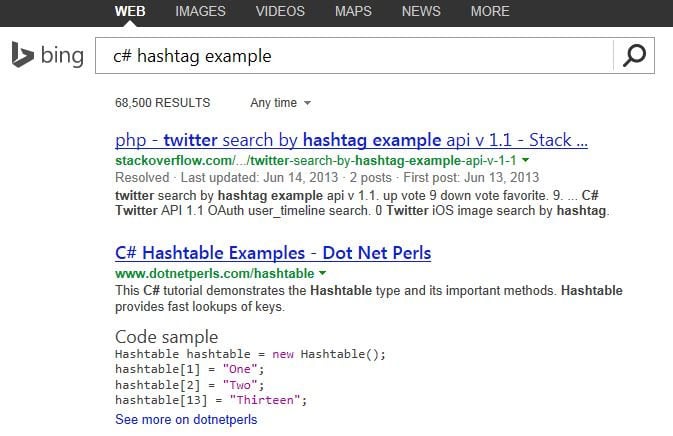Click the green www.dotnetperls.com/hashtable URL
The width and height of the screenshot is (673, 436).
coord(214,273)
